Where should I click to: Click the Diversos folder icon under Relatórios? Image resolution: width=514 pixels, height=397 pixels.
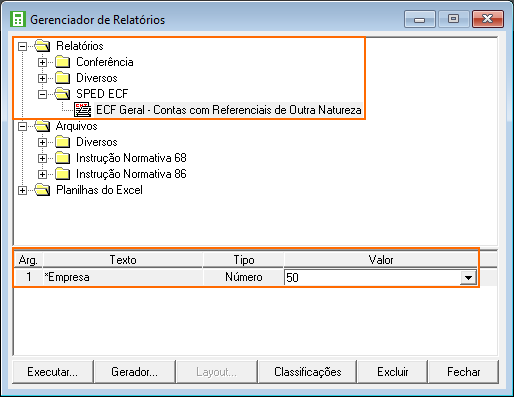tap(62, 78)
